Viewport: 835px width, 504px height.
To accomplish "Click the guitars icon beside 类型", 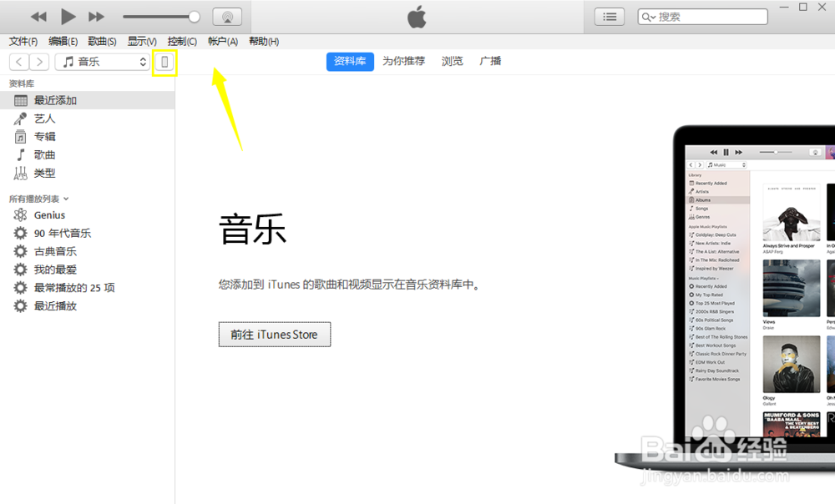I will point(20,173).
